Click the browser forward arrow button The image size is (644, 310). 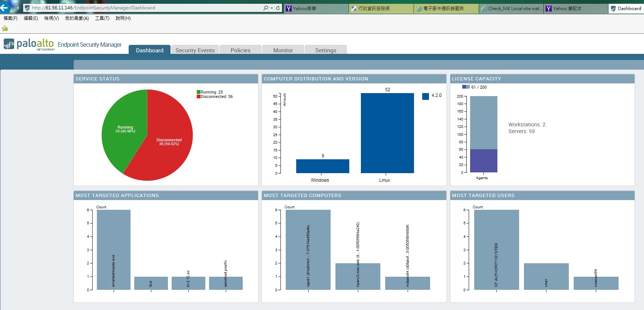(16, 7)
